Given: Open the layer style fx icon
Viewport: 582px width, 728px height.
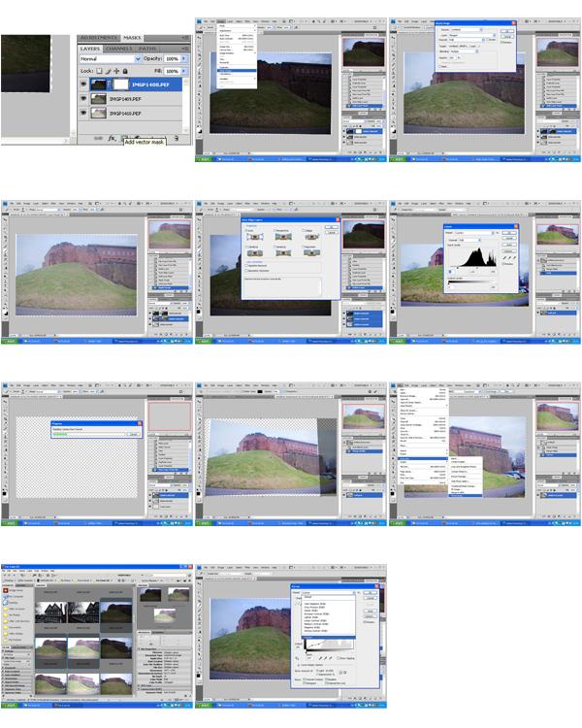Looking at the screenshot, I should pos(111,139).
